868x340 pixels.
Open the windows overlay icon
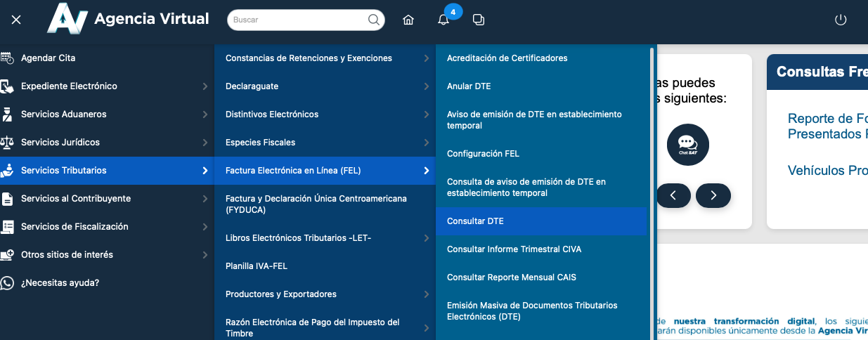click(x=479, y=20)
